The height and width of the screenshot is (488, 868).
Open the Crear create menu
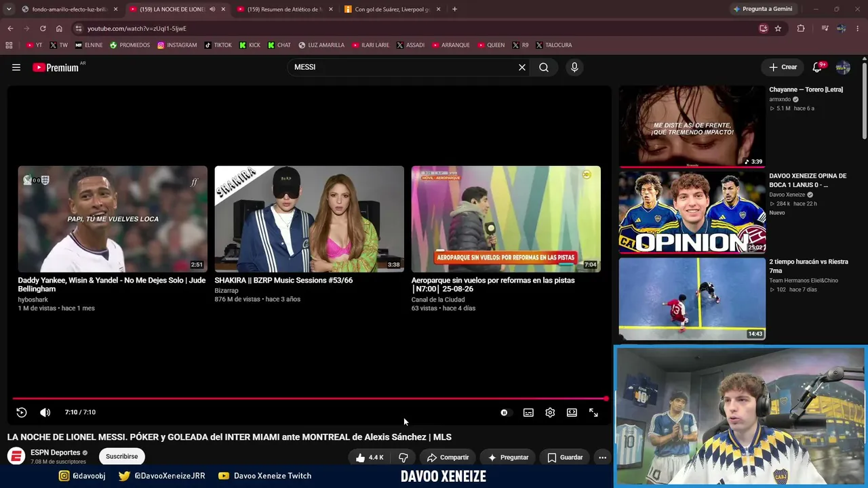coord(783,67)
